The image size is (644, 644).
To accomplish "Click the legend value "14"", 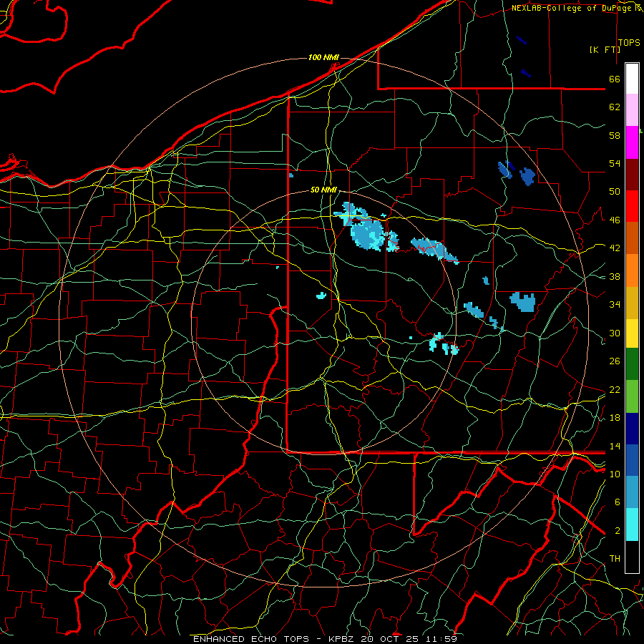I will pyautogui.click(x=615, y=446).
